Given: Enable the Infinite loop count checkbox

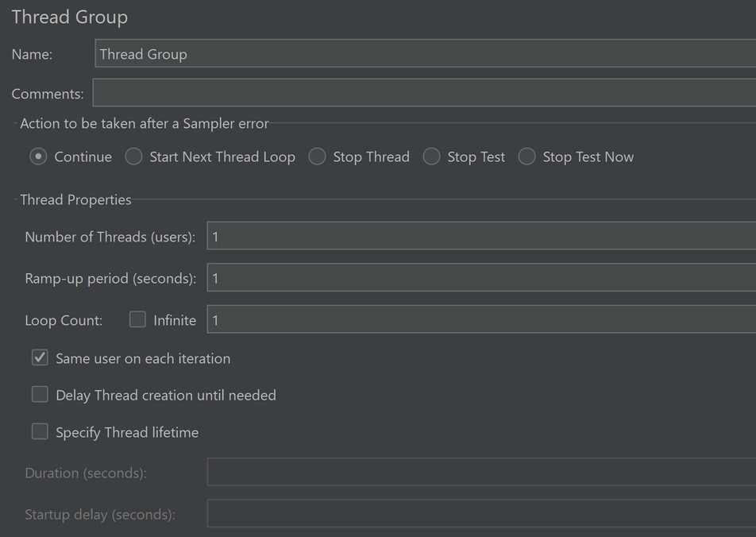Looking at the screenshot, I should click(x=138, y=319).
